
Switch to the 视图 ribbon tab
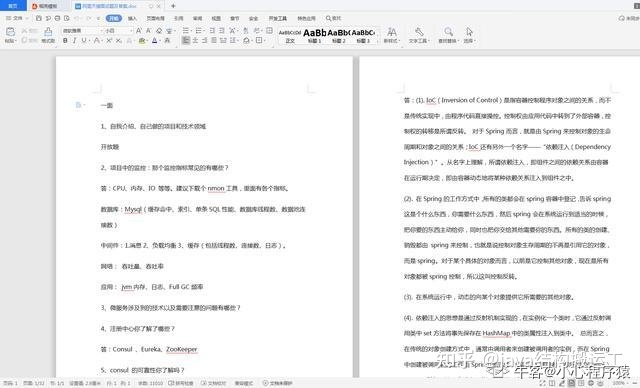pos(216,18)
